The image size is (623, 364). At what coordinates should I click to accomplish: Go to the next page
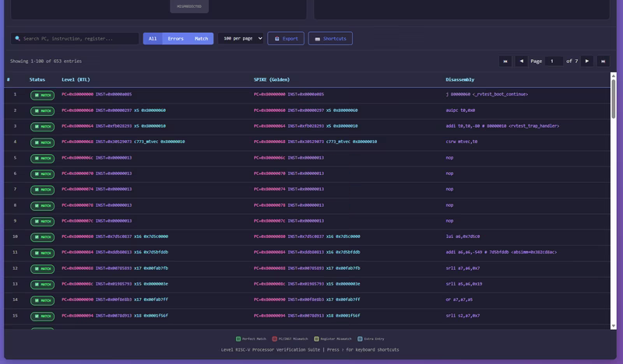click(x=587, y=61)
